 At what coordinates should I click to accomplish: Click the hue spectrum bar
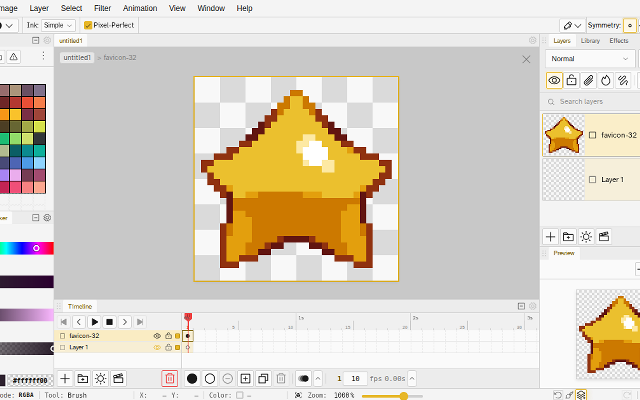27,248
